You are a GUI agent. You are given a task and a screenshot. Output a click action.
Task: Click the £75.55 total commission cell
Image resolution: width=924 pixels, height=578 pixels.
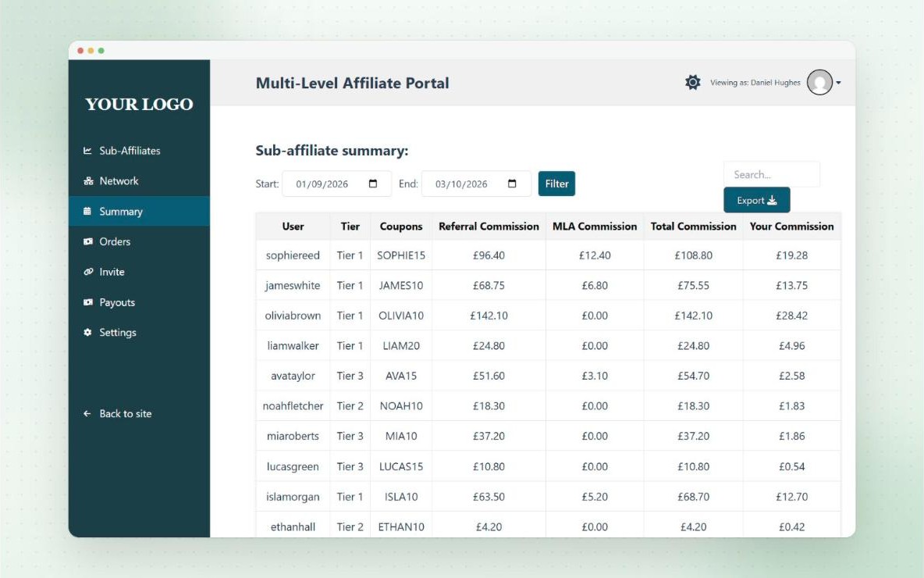click(x=693, y=285)
